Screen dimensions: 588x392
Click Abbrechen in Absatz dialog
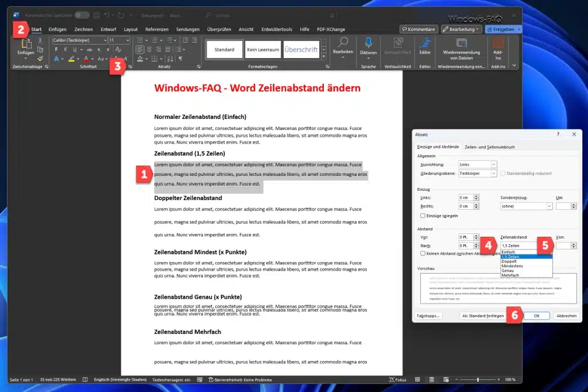(x=566, y=316)
